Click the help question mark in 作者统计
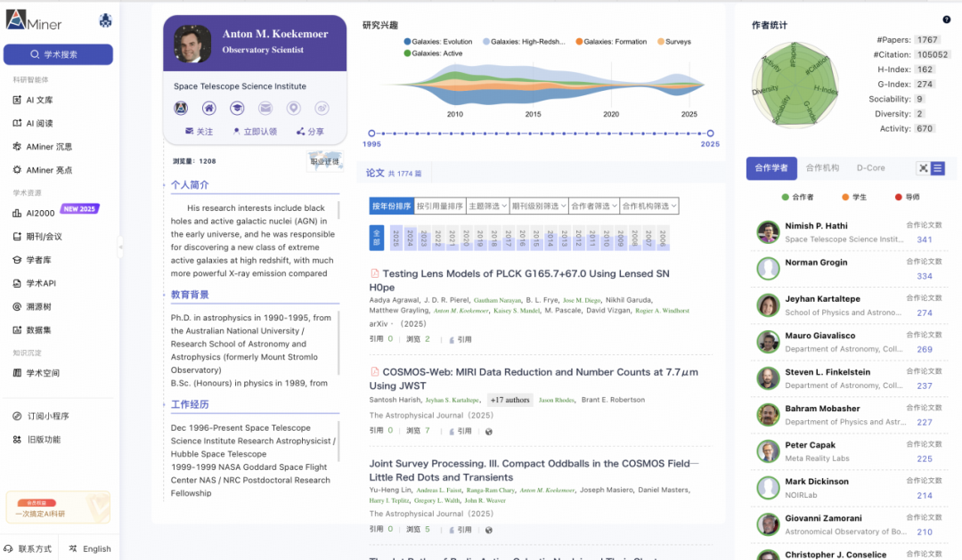962x560 pixels. point(947,20)
